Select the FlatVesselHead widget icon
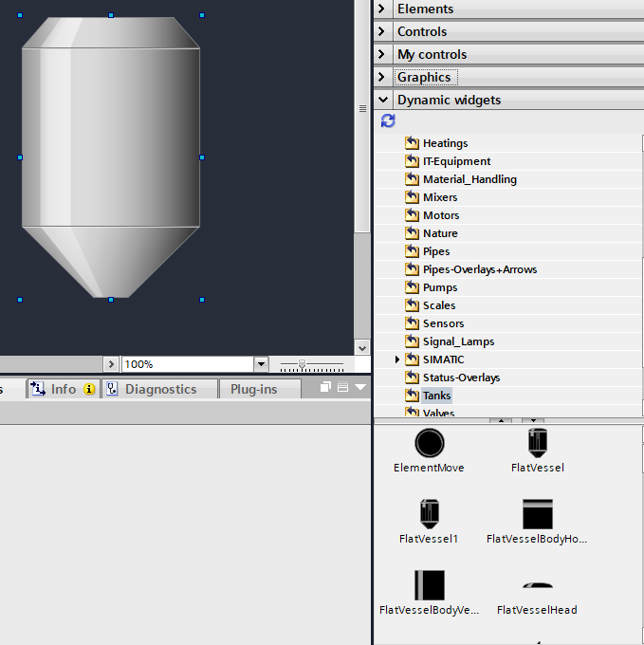The image size is (644, 645). pos(537,586)
